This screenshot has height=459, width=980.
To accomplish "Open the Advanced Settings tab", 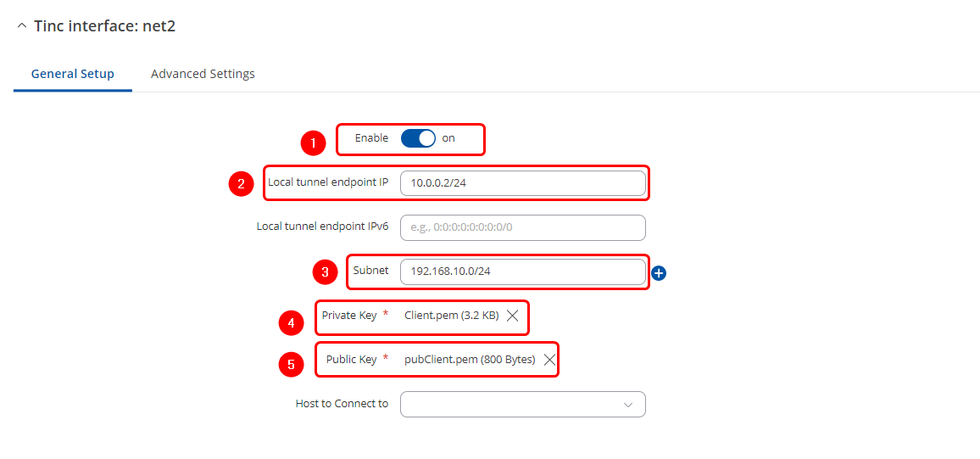I will pos(203,74).
